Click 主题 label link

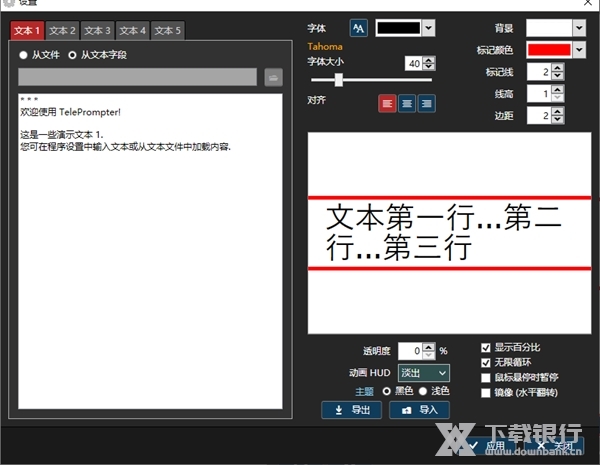[364, 392]
